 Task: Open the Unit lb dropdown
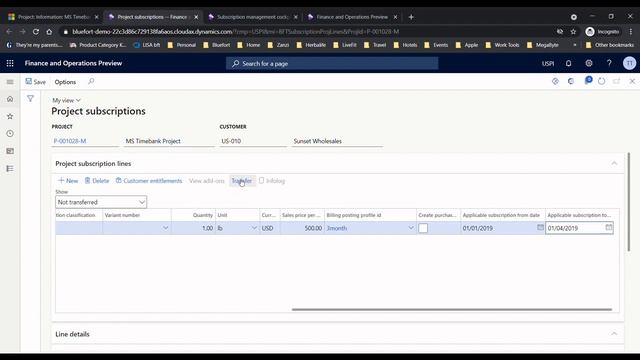coord(254,228)
